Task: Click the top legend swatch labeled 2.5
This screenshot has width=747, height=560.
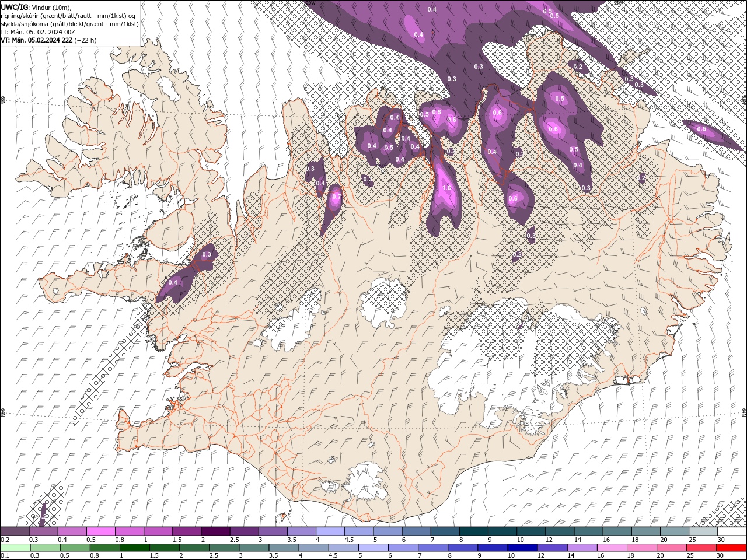Action: [x=244, y=531]
